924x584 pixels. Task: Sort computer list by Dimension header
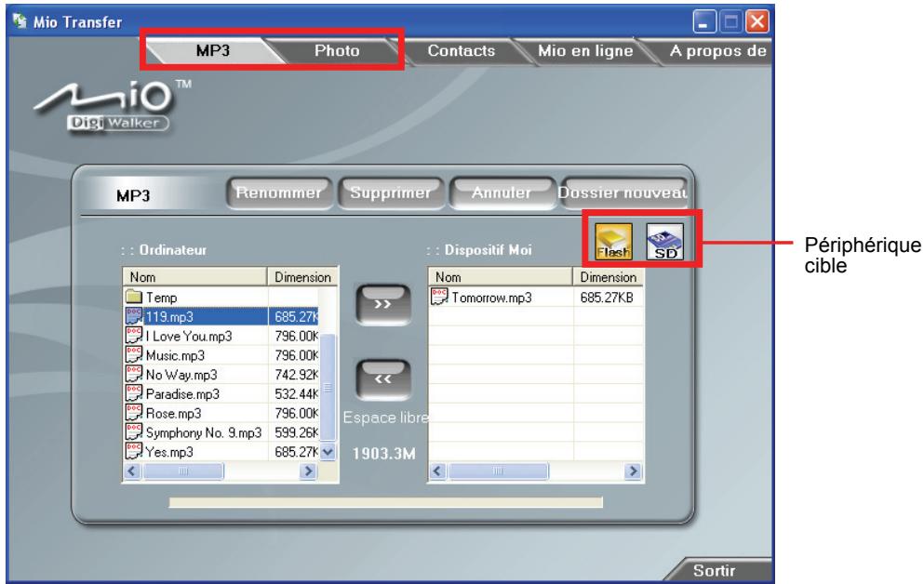pos(302,277)
